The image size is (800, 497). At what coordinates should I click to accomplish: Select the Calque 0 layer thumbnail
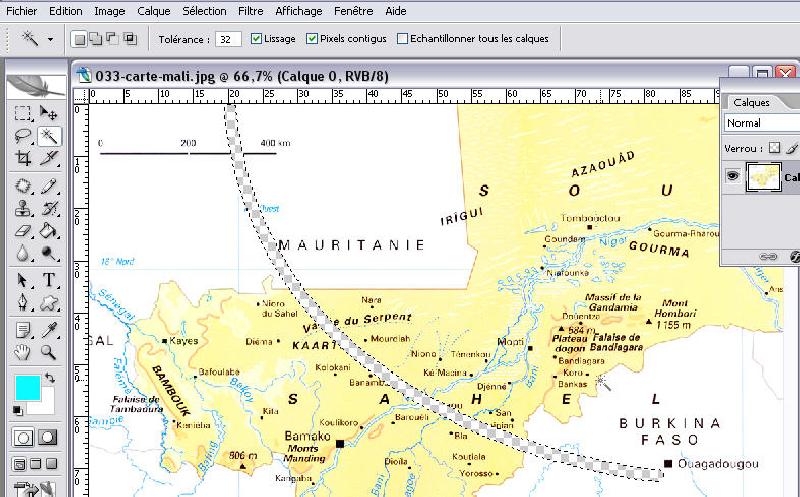point(763,177)
